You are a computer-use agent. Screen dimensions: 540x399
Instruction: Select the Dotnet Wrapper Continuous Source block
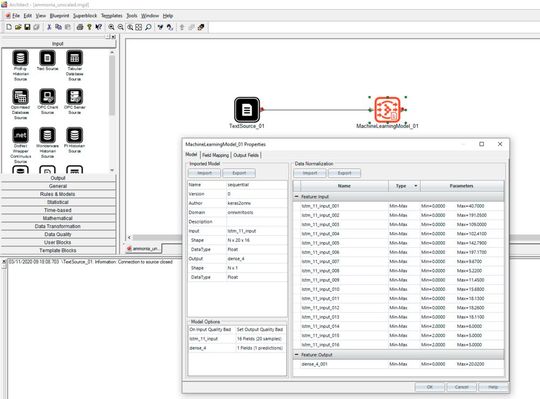[21, 135]
